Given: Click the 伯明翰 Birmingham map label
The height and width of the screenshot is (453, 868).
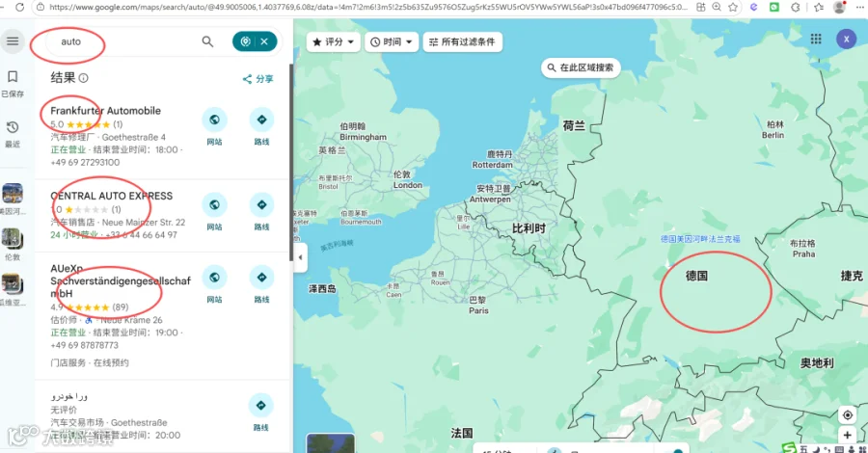Looking at the screenshot, I should tap(364, 132).
